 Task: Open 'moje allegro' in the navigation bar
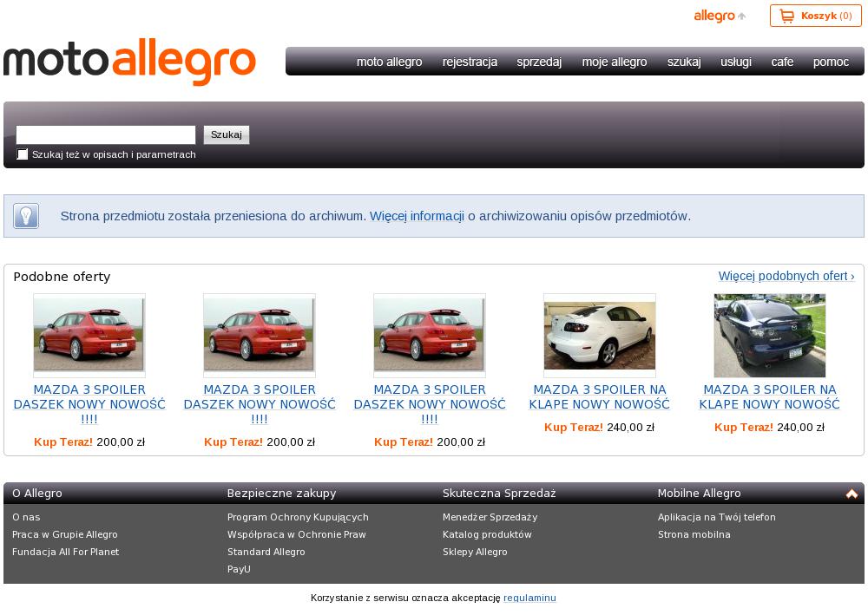pos(615,62)
